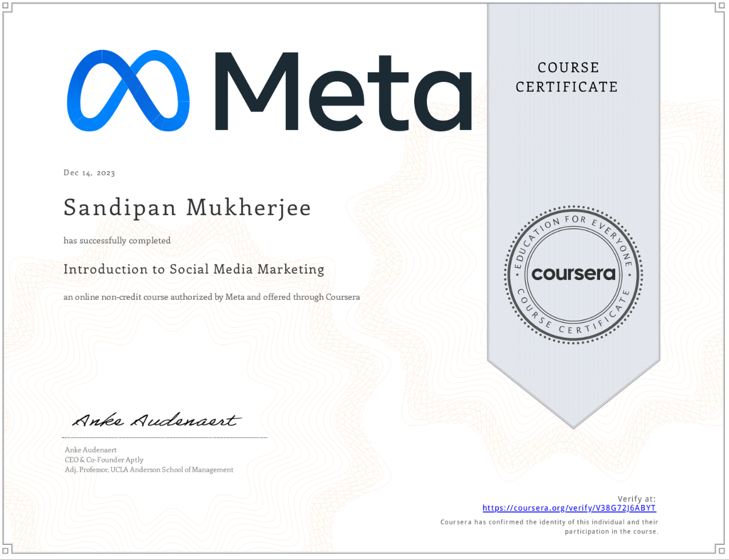
Task: Click the COURSE CERTIFICATE ribbon heading
Action: [567, 77]
